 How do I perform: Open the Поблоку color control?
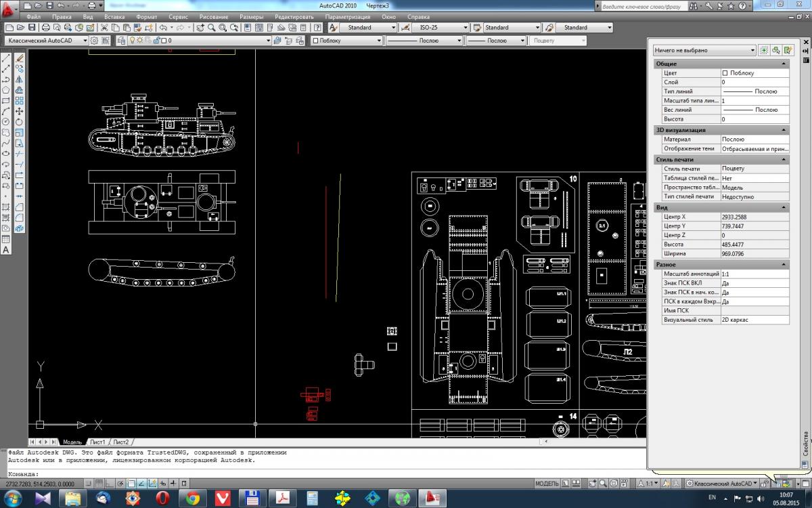[346, 41]
